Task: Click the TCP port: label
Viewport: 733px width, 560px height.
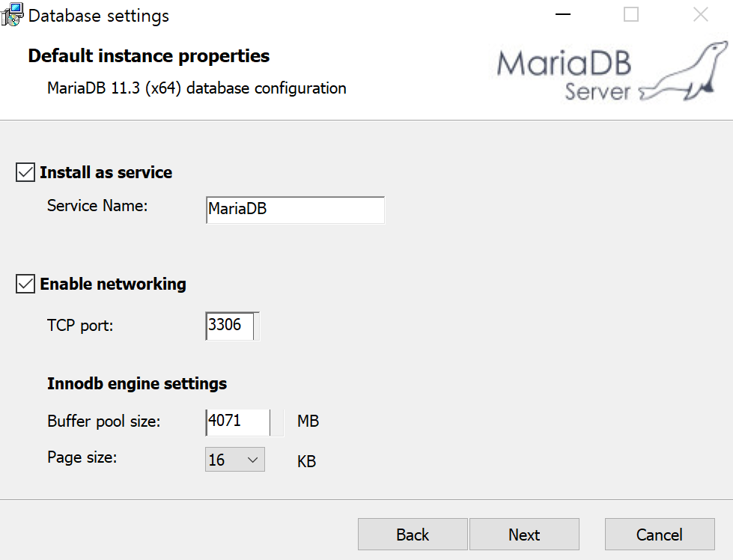Action: pyautogui.click(x=80, y=326)
